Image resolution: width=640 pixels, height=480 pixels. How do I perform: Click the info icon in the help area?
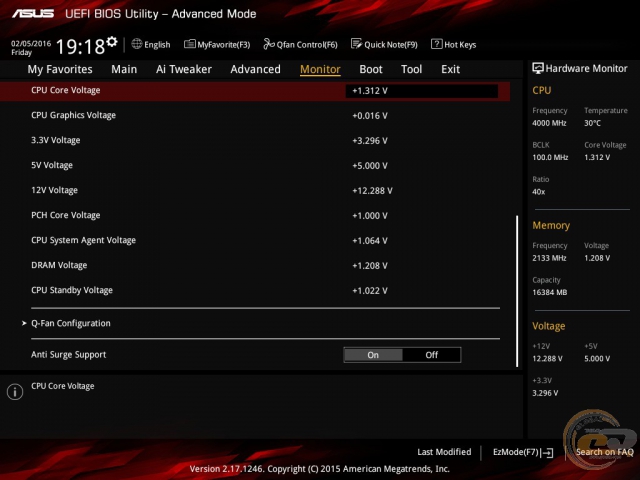[x=15, y=392]
